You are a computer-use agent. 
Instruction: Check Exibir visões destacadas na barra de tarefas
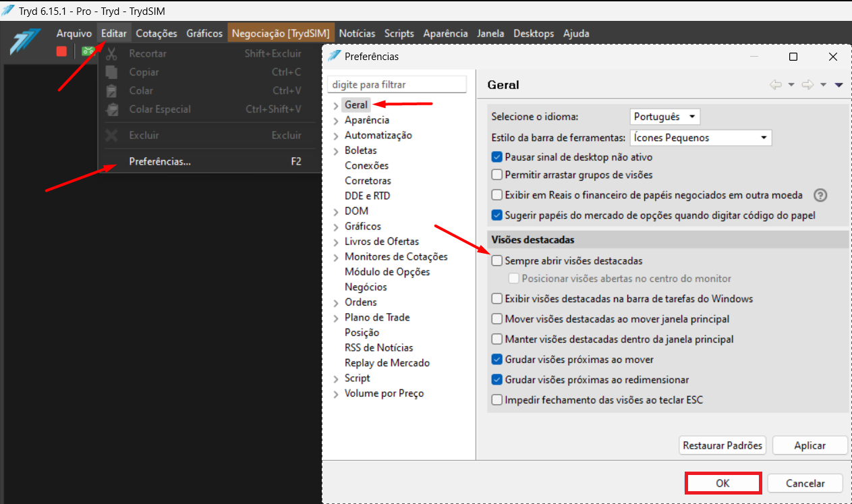point(498,298)
